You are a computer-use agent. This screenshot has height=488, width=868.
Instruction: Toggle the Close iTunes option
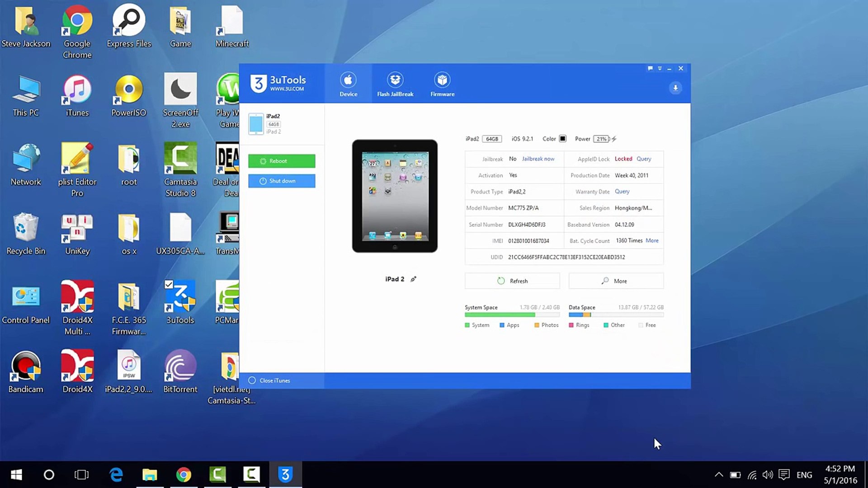pos(269,380)
